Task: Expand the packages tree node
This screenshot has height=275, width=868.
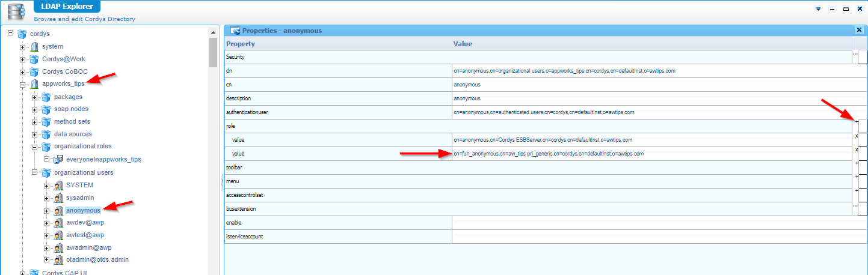Action: point(35,97)
